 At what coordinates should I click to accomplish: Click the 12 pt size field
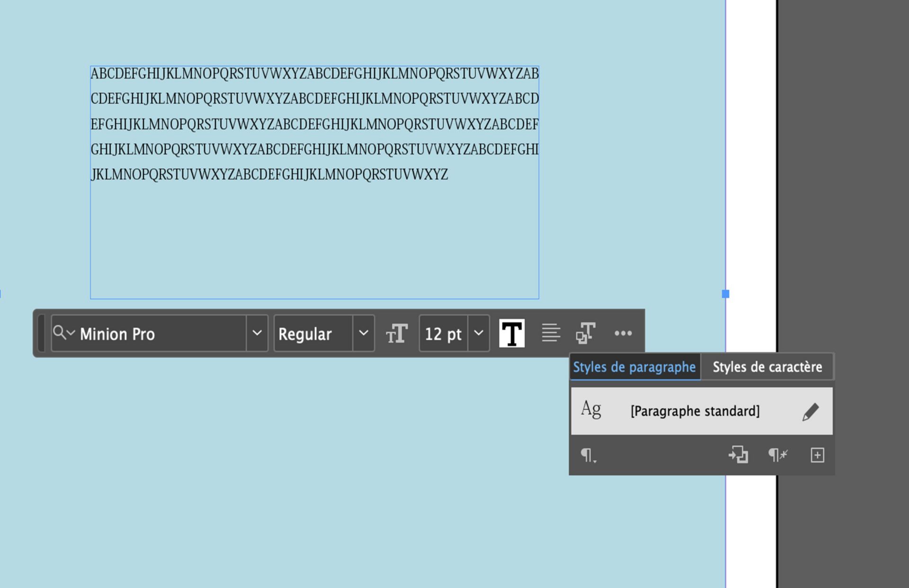point(443,334)
